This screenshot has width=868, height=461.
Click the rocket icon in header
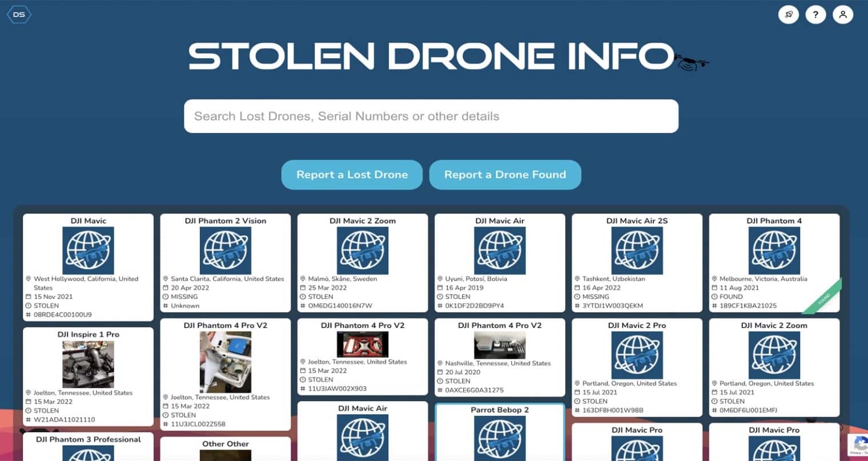pos(789,15)
